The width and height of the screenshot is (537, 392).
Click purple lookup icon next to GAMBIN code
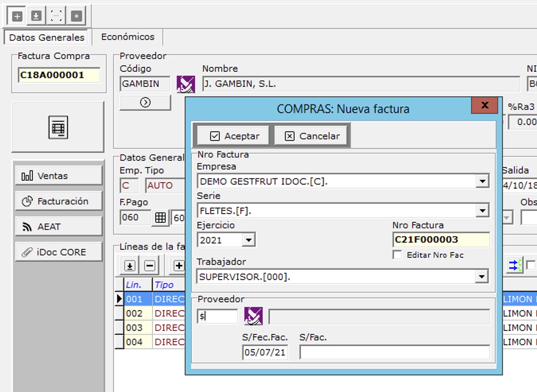(x=186, y=84)
